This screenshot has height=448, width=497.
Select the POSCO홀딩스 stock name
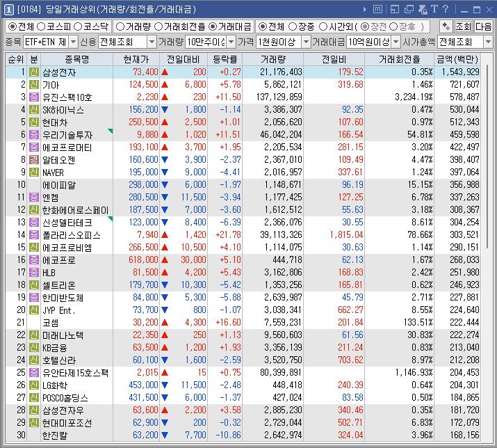(x=65, y=398)
